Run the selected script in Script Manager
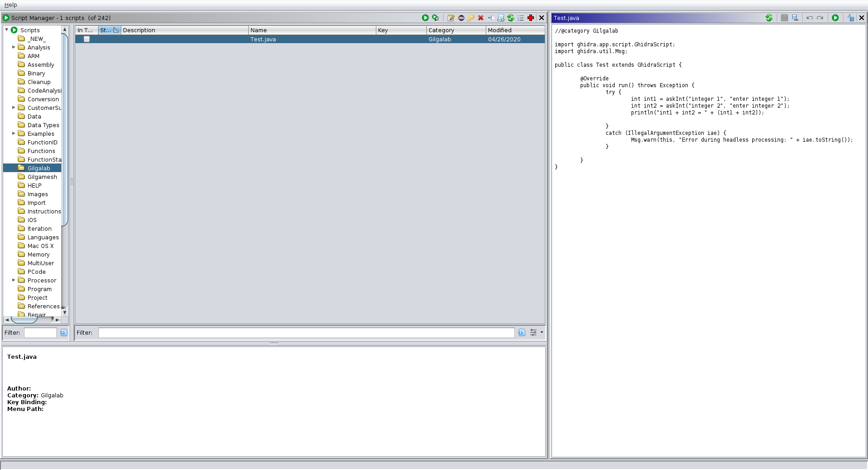The image size is (868, 470). pyautogui.click(x=425, y=18)
